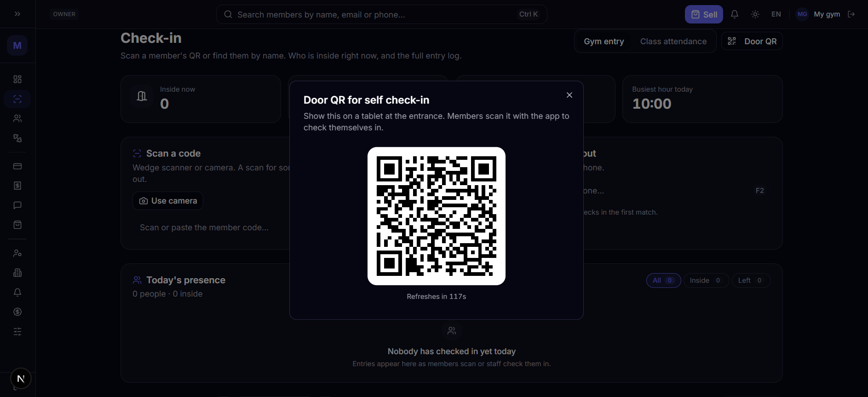Open the members icon in sidebar
The image size is (868, 397).
tap(17, 118)
